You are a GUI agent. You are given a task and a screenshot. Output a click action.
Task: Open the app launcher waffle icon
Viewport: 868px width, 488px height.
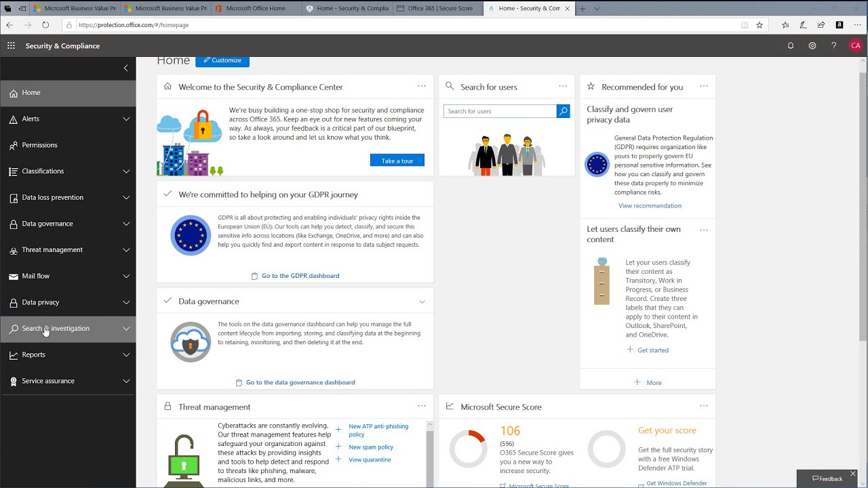tap(11, 45)
